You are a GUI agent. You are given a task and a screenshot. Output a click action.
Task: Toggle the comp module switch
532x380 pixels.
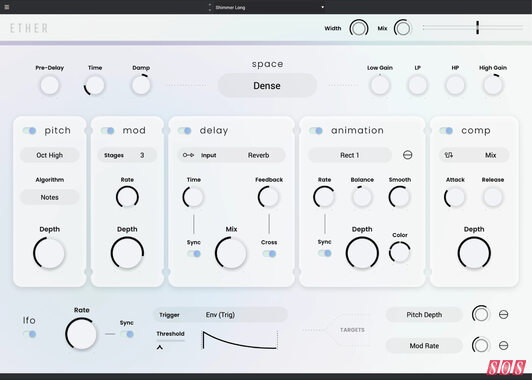[x=446, y=131]
